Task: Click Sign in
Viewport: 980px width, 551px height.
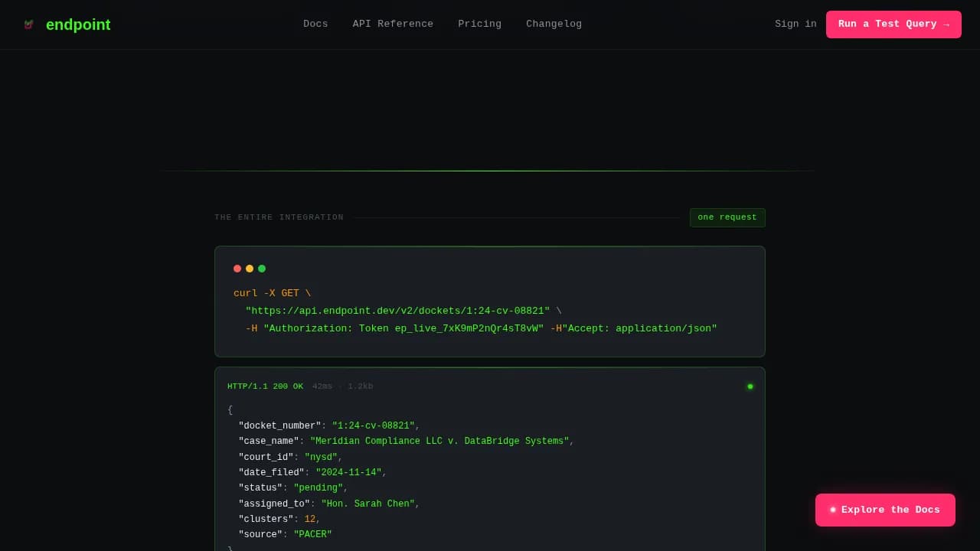Action: pos(795,24)
